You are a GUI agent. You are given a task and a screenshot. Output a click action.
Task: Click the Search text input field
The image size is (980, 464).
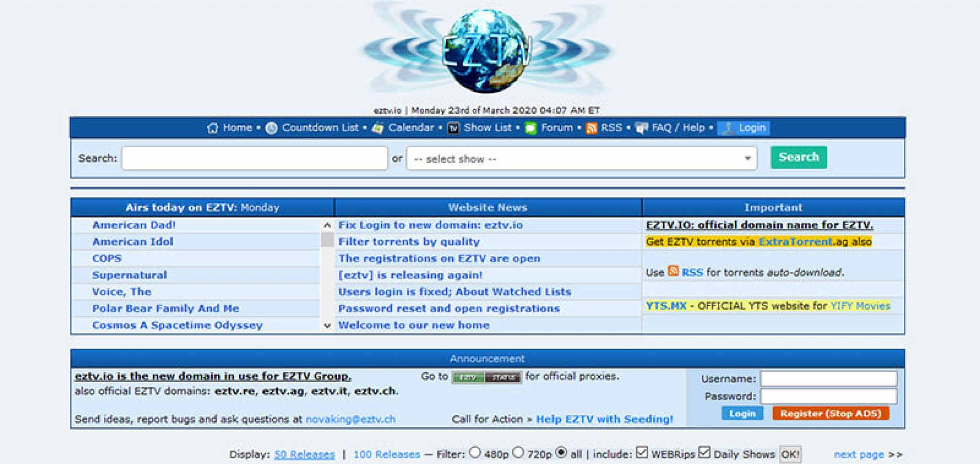pyautogui.click(x=255, y=158)
